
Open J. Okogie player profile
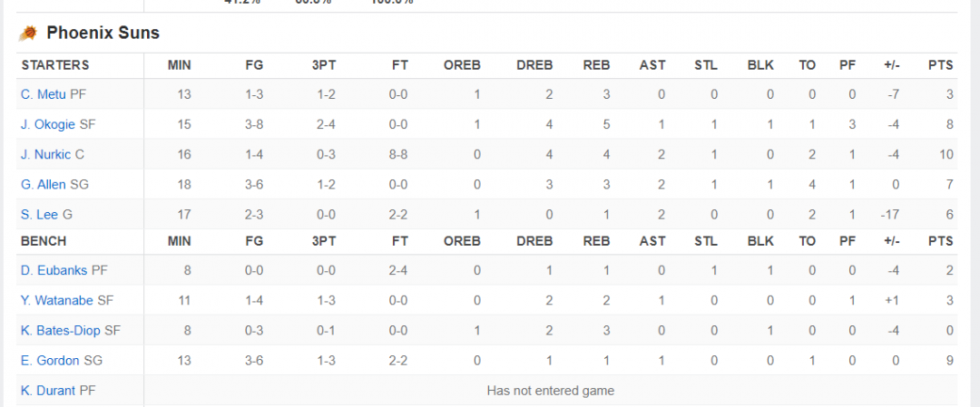click(47, 124)
